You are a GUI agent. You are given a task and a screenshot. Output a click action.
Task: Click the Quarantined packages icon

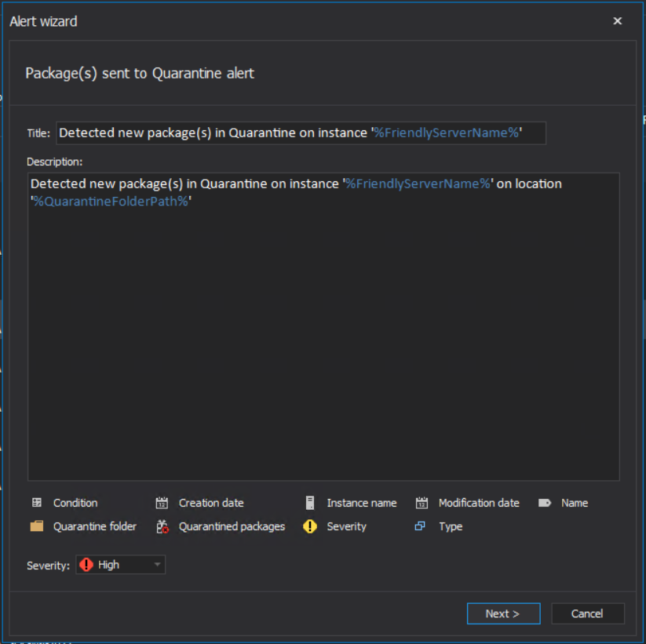click(162, 526)
